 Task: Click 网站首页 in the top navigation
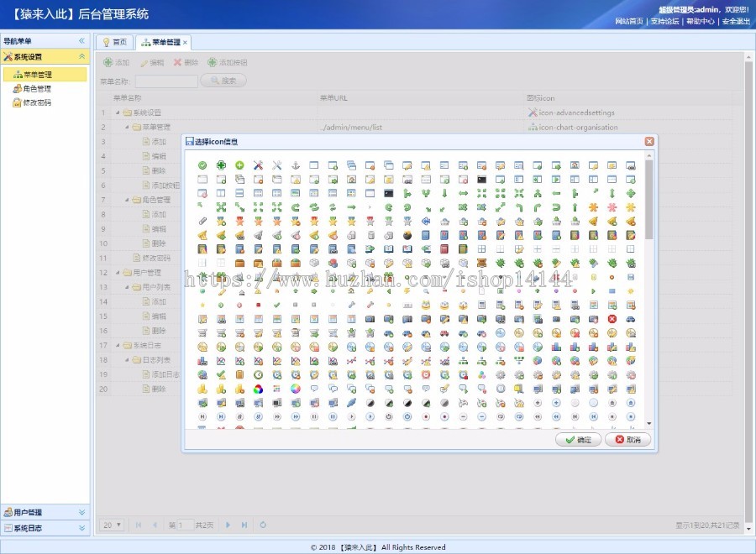[x=631, y=21]
